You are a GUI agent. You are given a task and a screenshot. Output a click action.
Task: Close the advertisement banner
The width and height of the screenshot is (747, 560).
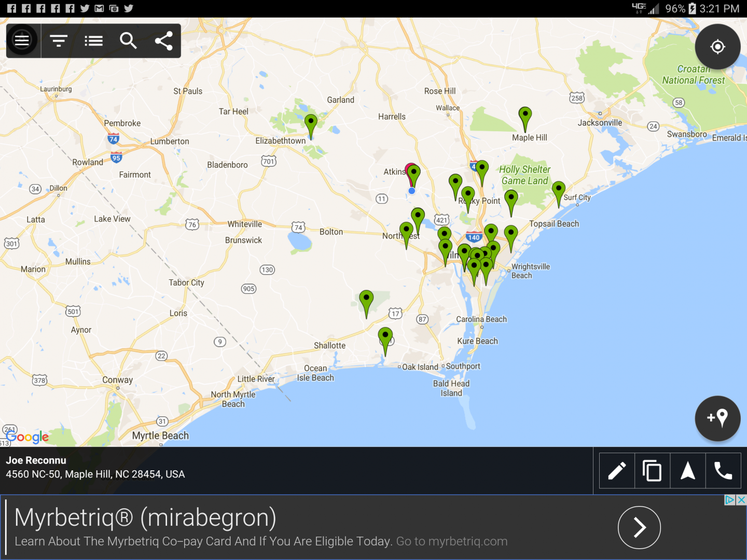tap(741, 500)
